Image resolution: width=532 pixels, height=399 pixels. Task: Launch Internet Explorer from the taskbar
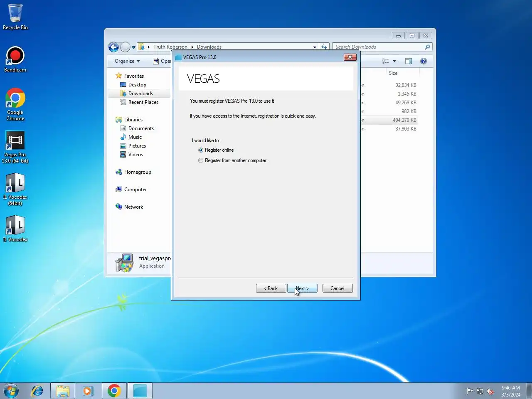[37, 391]
